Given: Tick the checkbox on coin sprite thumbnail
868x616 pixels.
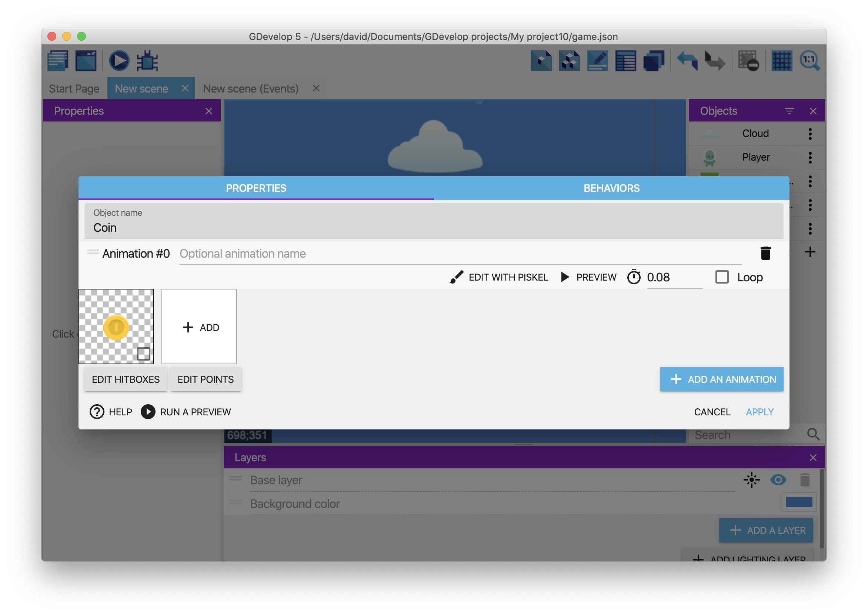Looking at the screenshot, I should [143, 354].
